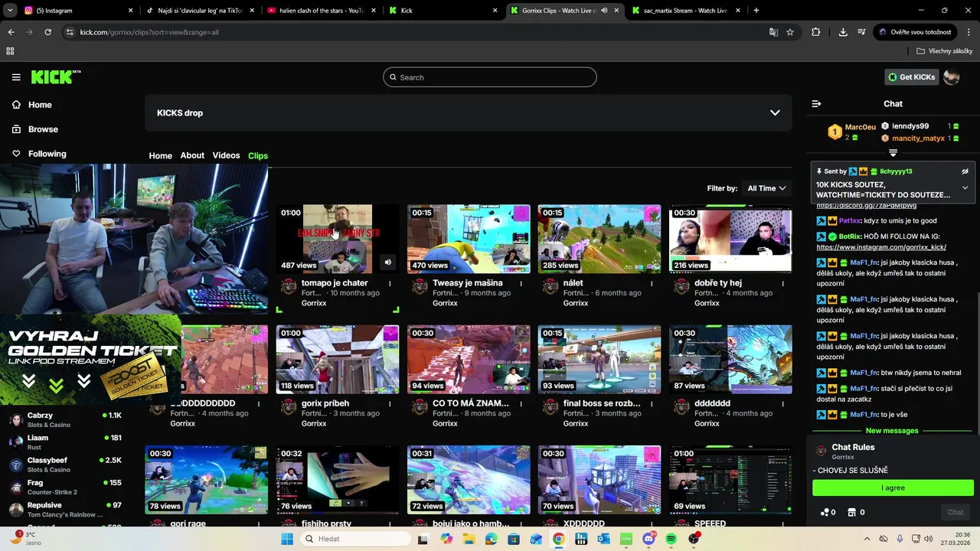Screen dimensions: 980x551
Task: Play the nálet clip thumbnail
Action: [599, 239]
